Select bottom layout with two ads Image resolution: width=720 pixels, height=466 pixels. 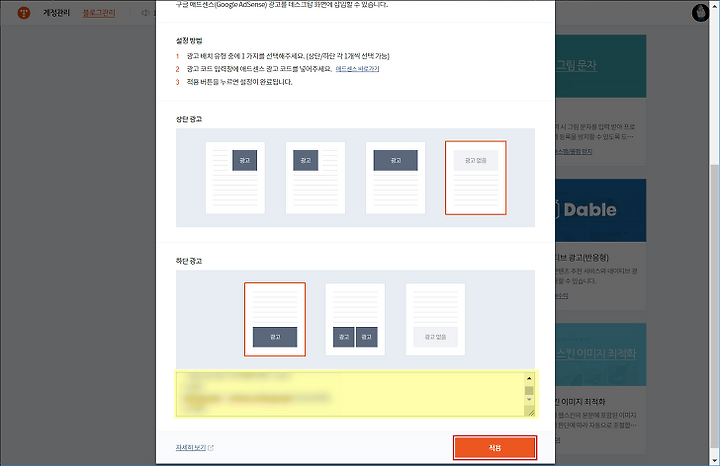pos(355,319)
